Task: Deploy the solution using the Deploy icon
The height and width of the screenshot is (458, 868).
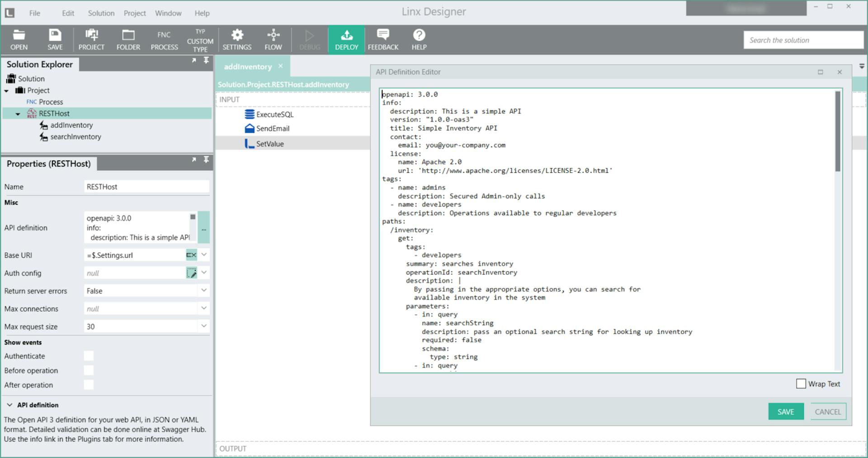Action: point(346,39)
